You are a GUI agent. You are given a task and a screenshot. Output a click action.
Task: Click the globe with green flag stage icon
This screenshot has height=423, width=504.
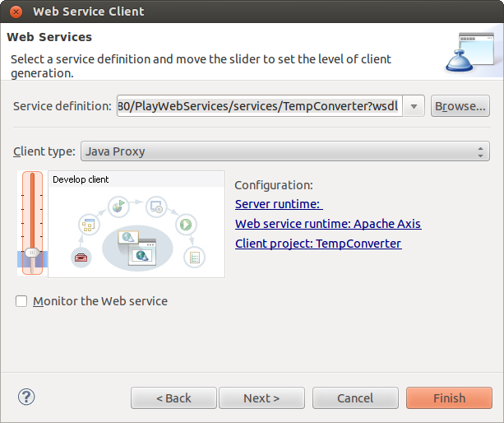tap(120, 205)
